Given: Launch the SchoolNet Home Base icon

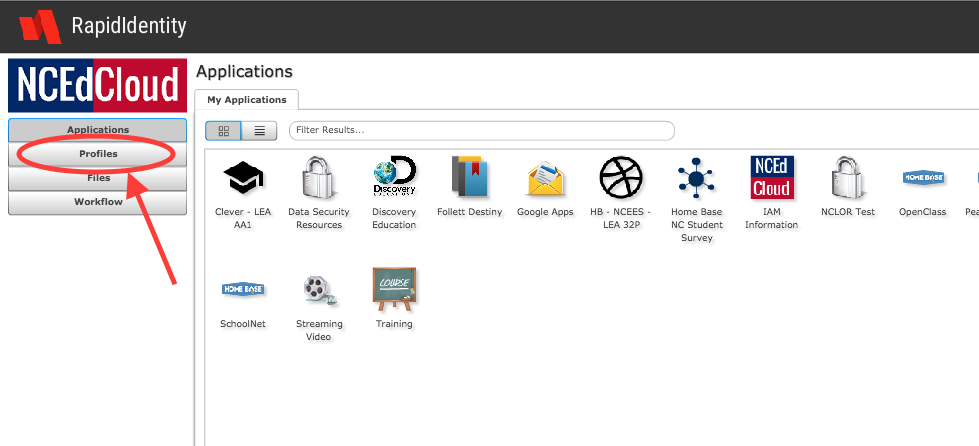Looking at the screenshot, I should [x=244, y=289].
